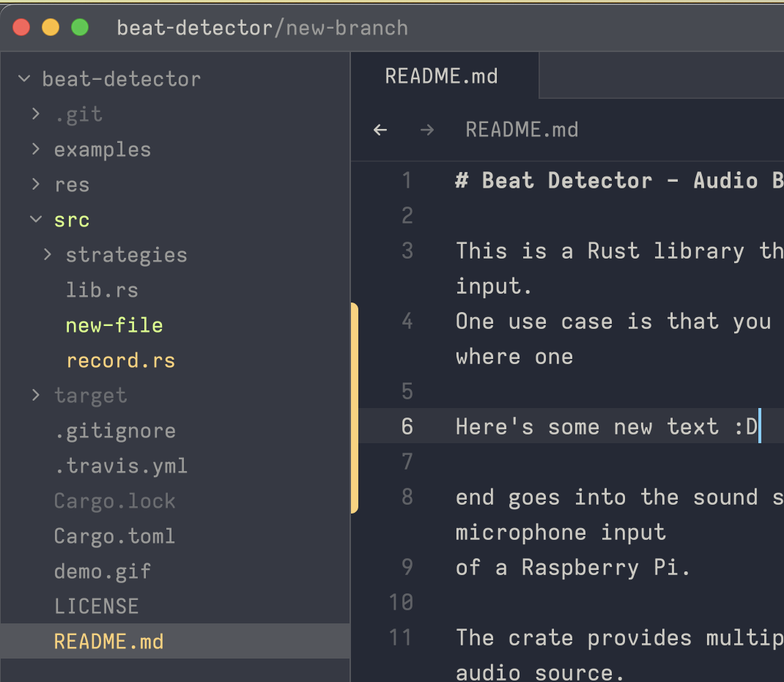Open the .gitignore file

(115, 431)
